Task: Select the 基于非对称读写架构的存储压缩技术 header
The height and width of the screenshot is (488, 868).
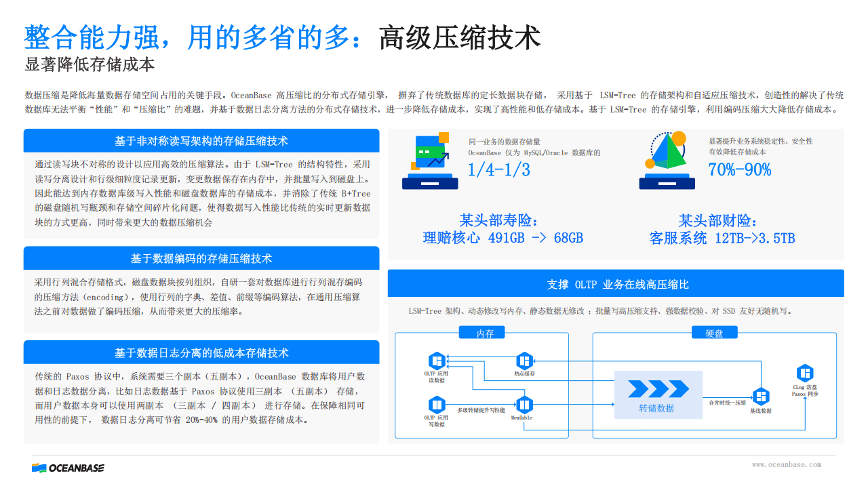Action: point(201,141)
